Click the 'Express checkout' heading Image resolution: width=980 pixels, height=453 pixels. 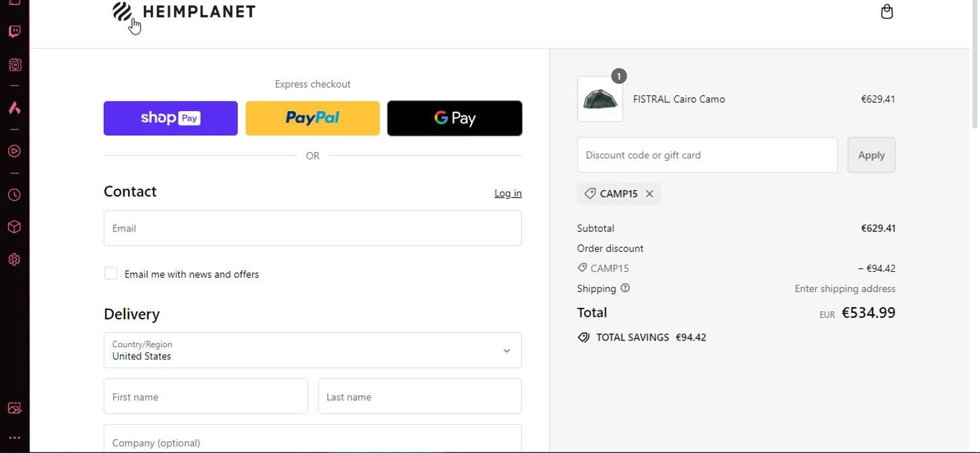pos(312,84)
